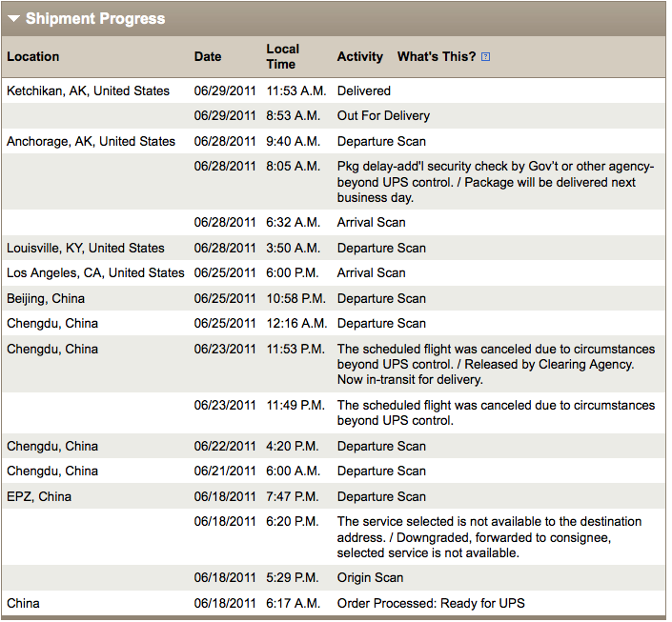Select the service not available downgraded message

[x=489, y=537]
